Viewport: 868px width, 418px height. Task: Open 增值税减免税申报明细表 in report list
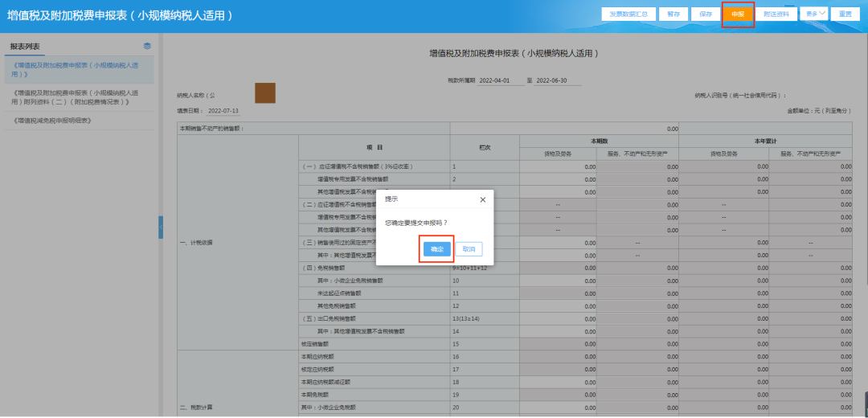(77, 120)
